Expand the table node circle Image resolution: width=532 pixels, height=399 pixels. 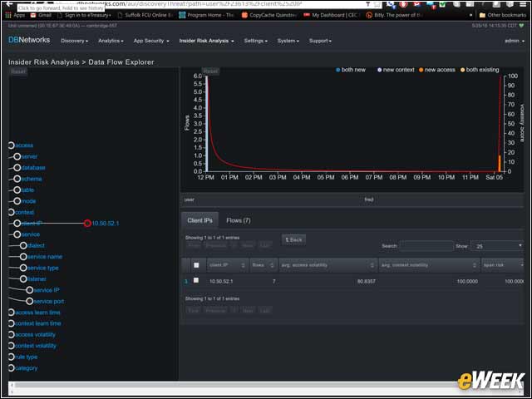[x=17, y=190]
